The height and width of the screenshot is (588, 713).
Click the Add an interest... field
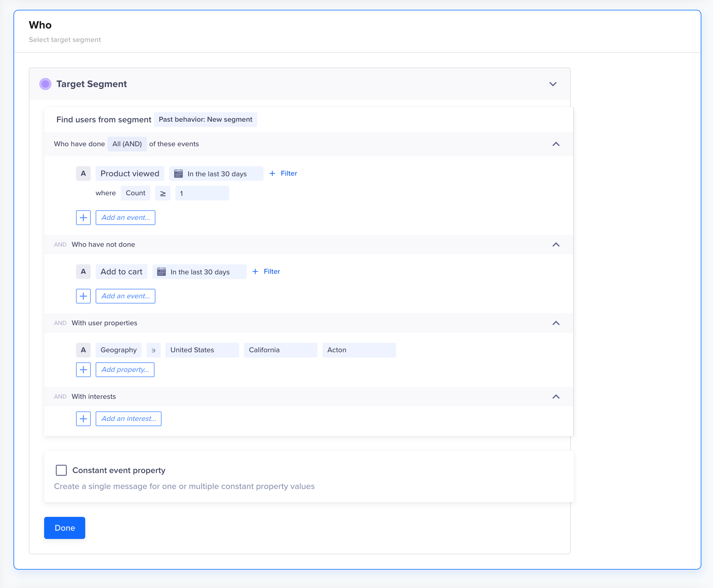[x=128, y=419]
